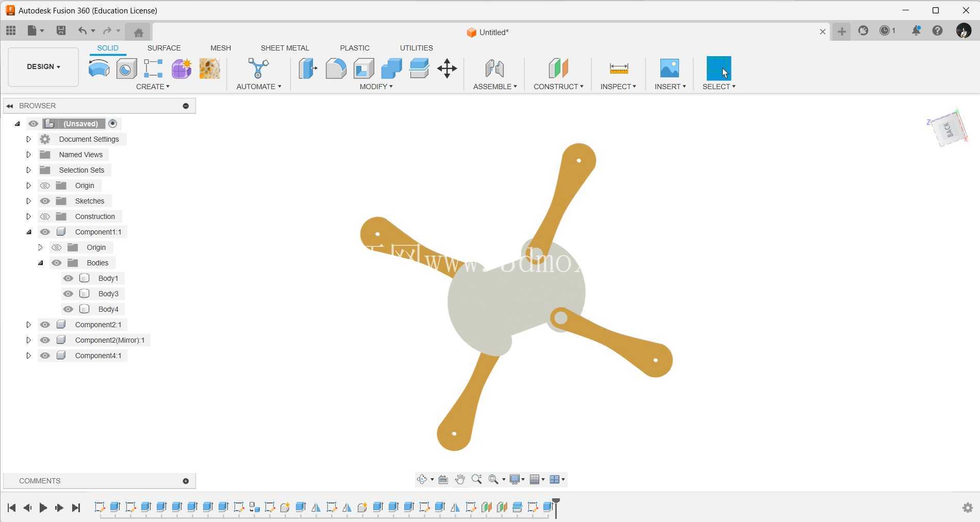
Task: Open the Help question mark icon
Action: 938,31
